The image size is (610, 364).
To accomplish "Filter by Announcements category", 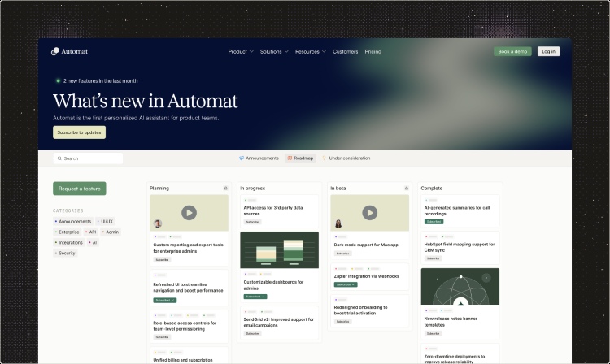I will tap(73, 222).
